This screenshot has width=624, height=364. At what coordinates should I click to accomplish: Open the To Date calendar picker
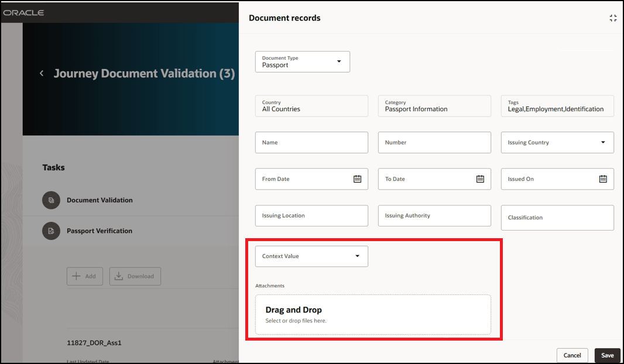(x=481, y=179)
